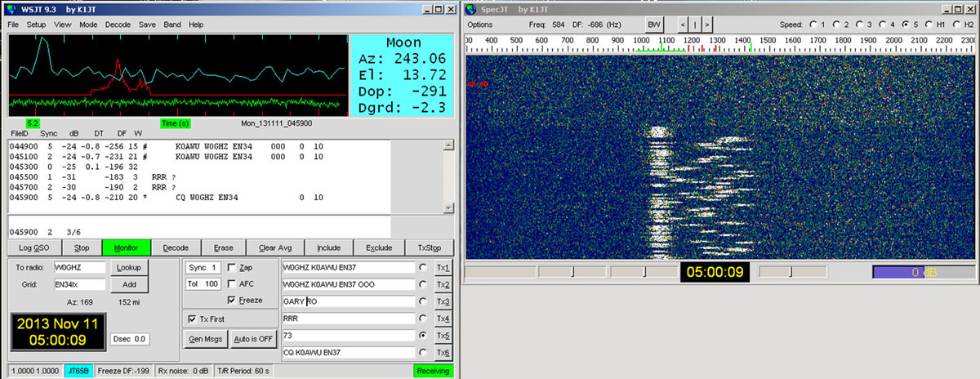
Task: Enable the Zap checkbox
Action: (x=232, y=267)
